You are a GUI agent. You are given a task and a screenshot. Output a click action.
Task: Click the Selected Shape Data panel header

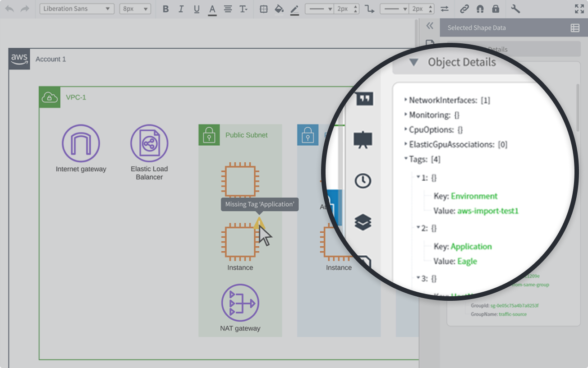pyautogui.click(x=477, y=28)
